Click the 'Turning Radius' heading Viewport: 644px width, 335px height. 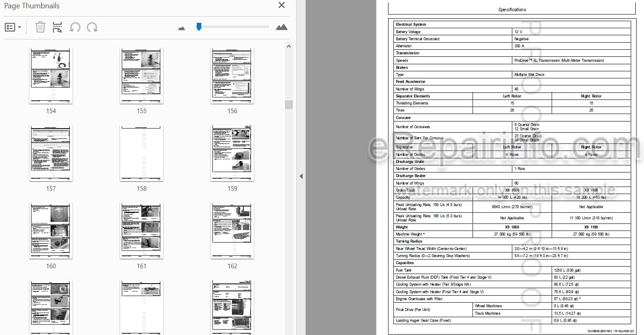pos(409,241)
